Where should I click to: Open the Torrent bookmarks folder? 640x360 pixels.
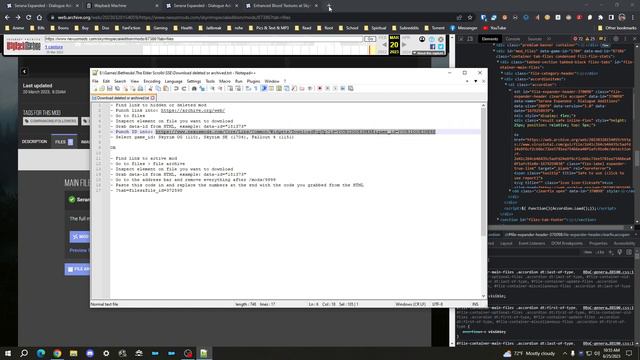[434, 28]
